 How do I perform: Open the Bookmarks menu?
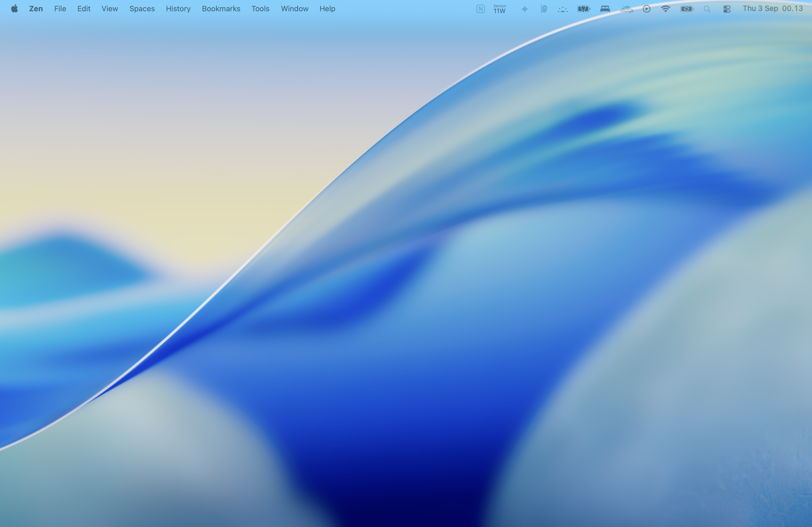click(221, 9)
